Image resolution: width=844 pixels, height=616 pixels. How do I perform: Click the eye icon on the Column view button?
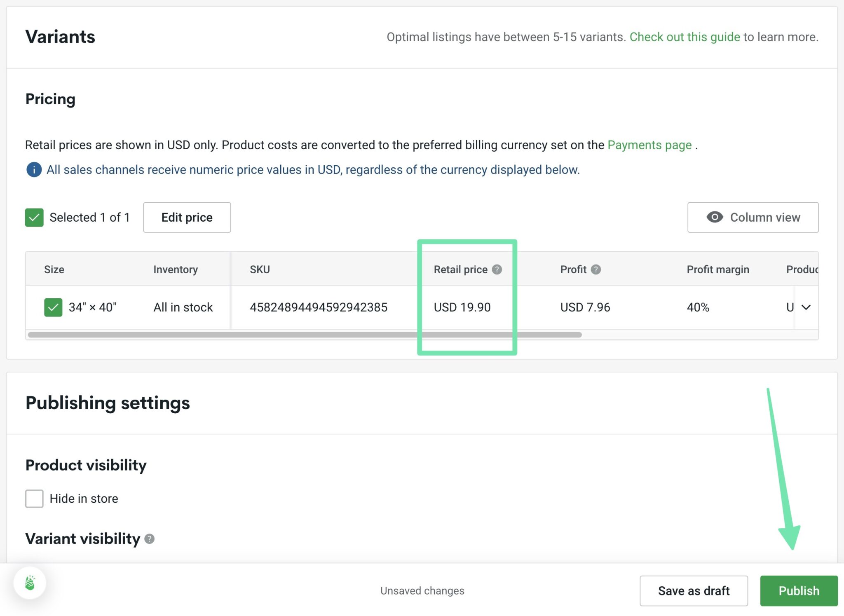pos(715,217)
